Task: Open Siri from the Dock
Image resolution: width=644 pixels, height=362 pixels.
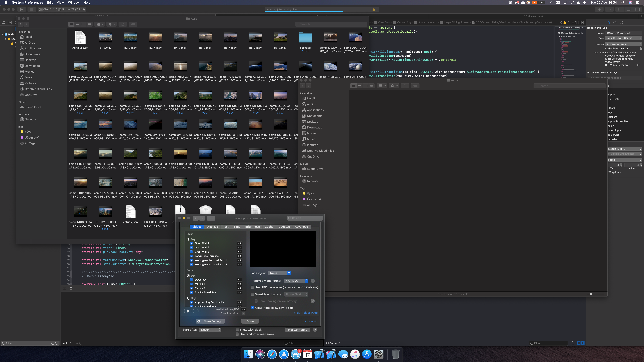Action: click(260, 354)
